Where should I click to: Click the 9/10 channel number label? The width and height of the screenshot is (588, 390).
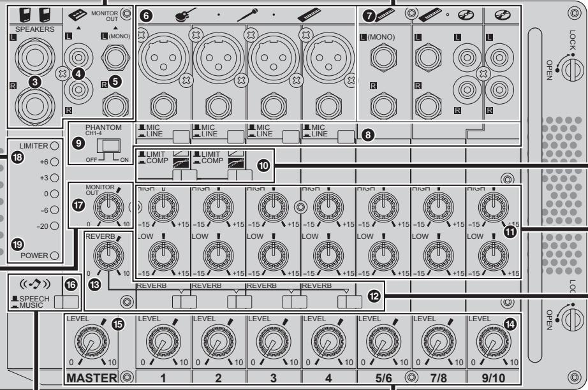coord(494,378)
